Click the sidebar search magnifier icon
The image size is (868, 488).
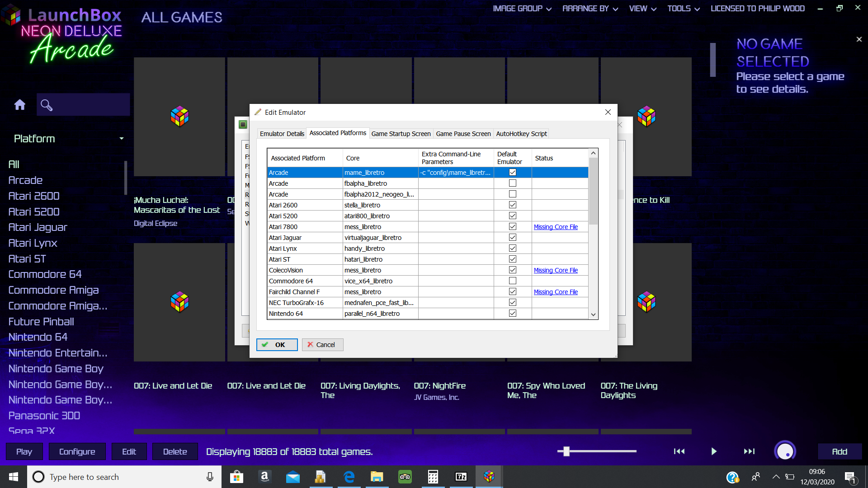(47, 105)
